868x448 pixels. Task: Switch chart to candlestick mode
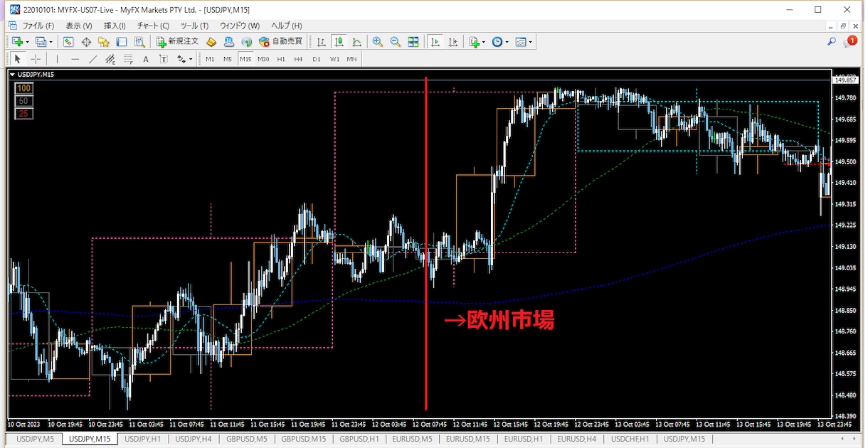[x=339, y=42]
